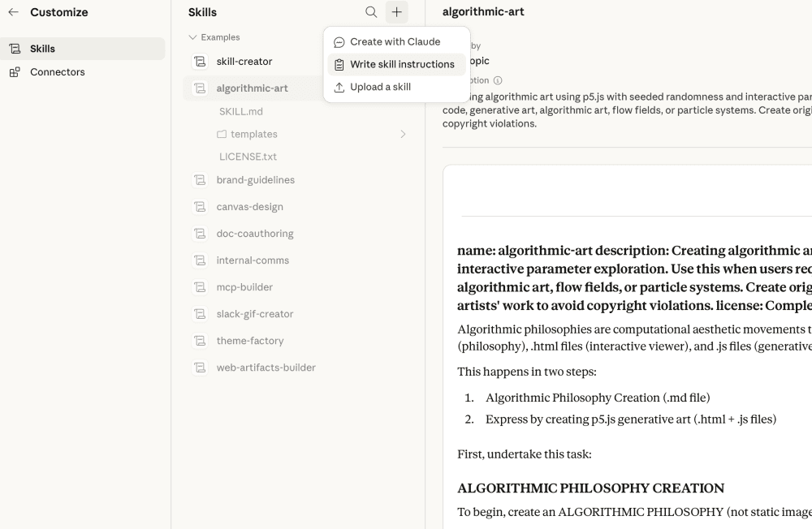
Task: Open the Skills search magnifier
Action: (x=371, y=12)
